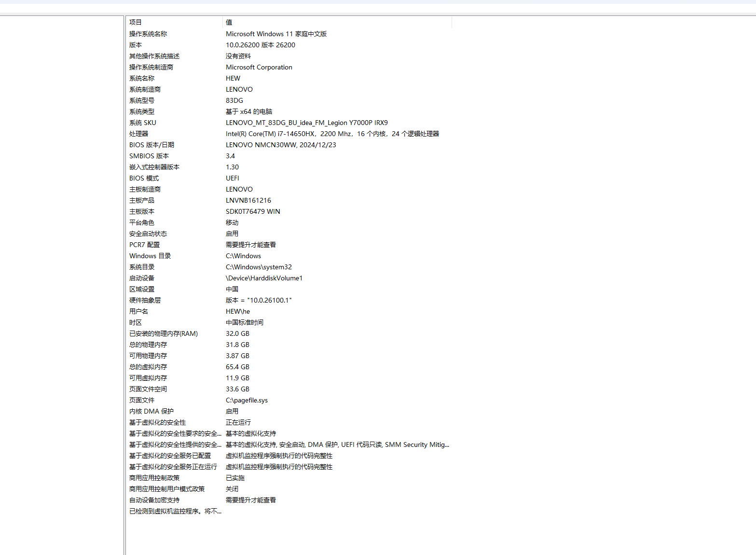The image size is (756, 555).
Task: Select the 已安装的物理内存(RAM) row label
Action: (x=164, y=333)
